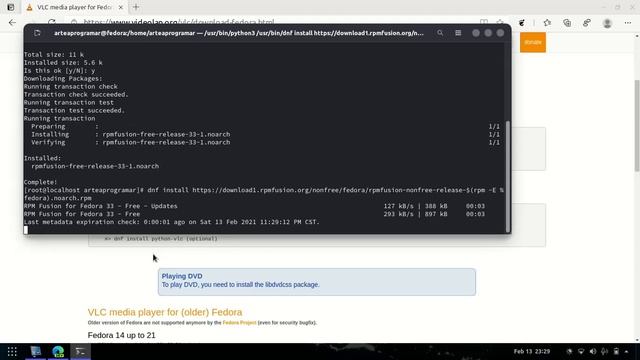This screenshot has width=640, height=360.
Task: Open the Feb 13 23:29 clock
Action: click(x=532, y=351)
